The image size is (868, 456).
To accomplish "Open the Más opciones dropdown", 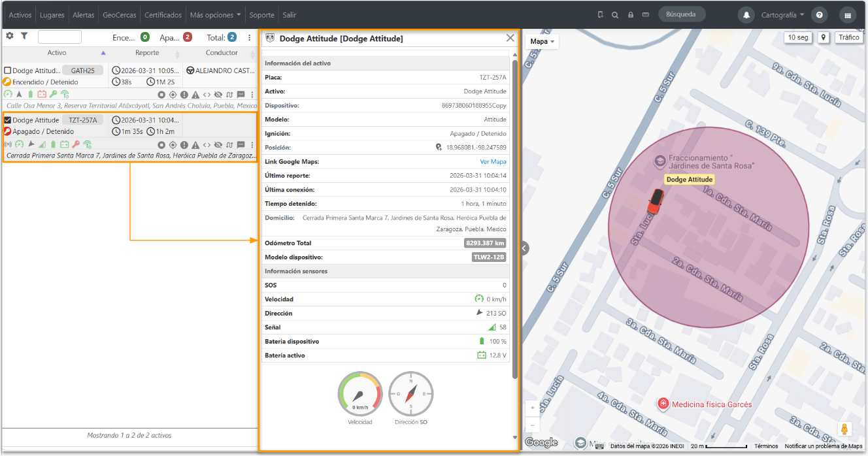I will pos(215,15).
